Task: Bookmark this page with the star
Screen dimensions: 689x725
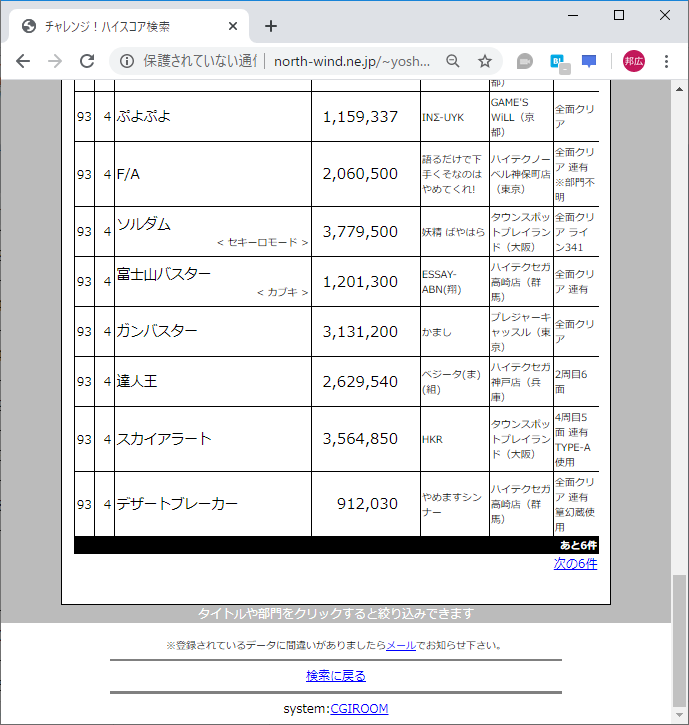Action: (485, 61)
